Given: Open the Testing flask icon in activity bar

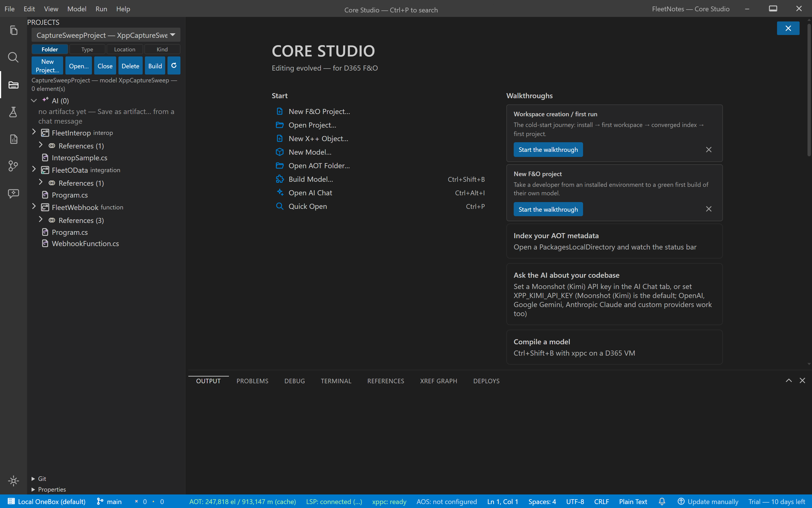Looking at the screenshot, I should tap(14, 112).
